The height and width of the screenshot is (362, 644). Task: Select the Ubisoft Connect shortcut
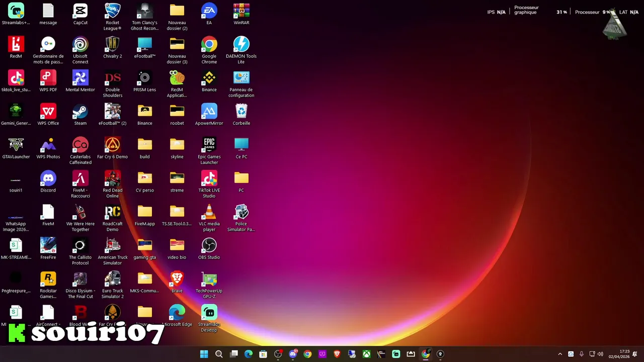click(80, 50)
